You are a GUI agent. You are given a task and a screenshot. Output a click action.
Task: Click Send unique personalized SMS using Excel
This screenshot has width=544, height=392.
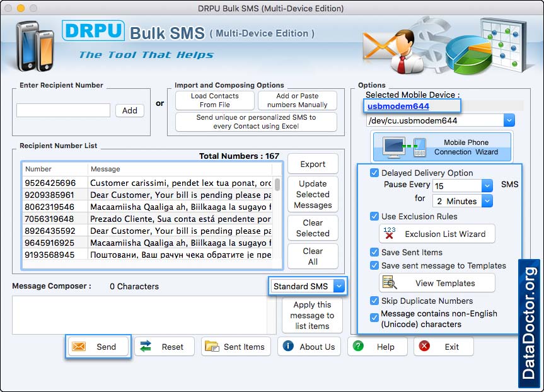pyautogui.click(x=256, y=122)
